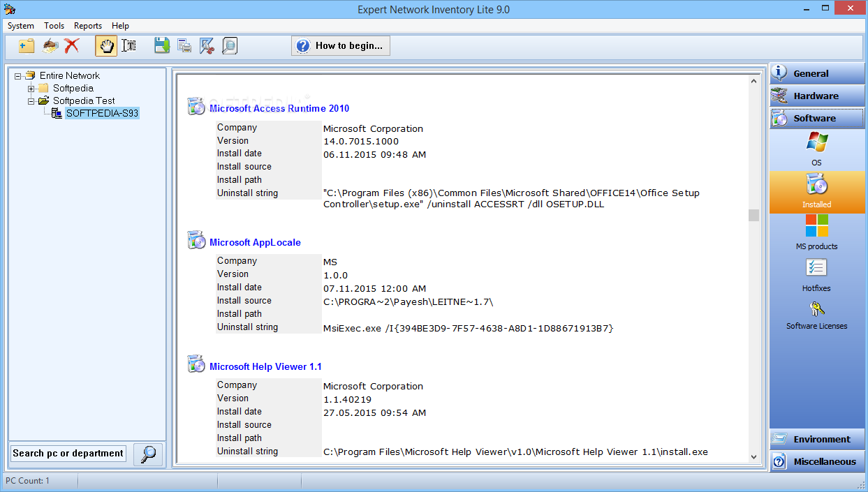Open the System menu
868x492 pixels.
[21, 26]
